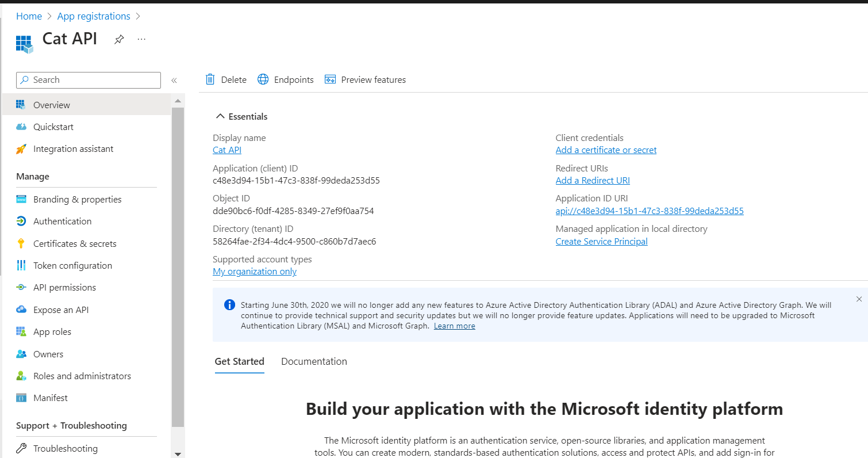Click the App roles grid icon

click(x=21, y=331)
